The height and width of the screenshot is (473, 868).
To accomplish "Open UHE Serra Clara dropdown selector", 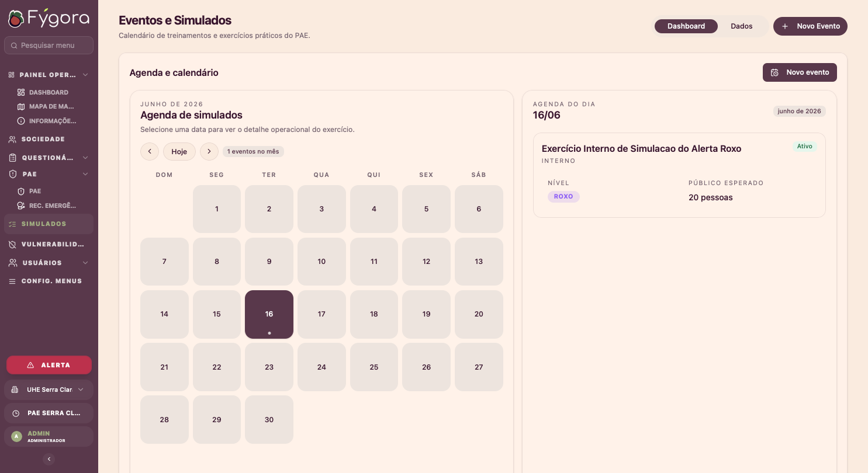I will [49, 389].
